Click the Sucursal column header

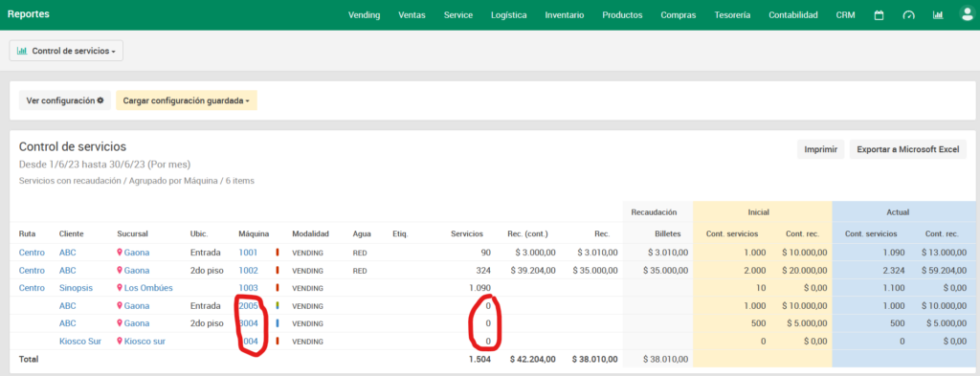click(x=132, y=233)
